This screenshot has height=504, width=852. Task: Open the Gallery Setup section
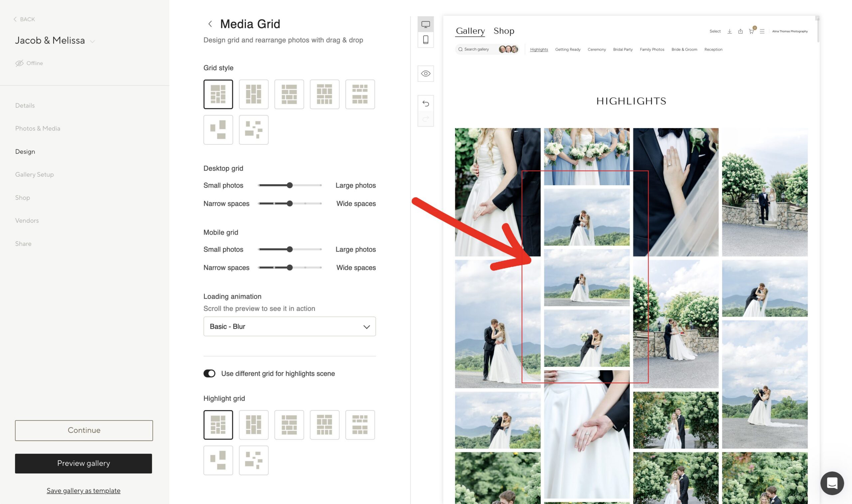[x=34, y=175]
